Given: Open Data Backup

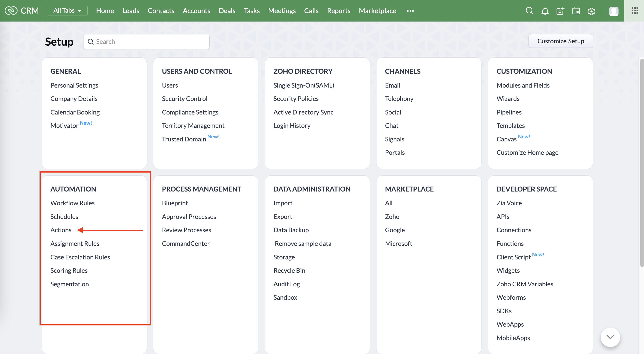Looking at the screenshot, I should click(291, 230).
